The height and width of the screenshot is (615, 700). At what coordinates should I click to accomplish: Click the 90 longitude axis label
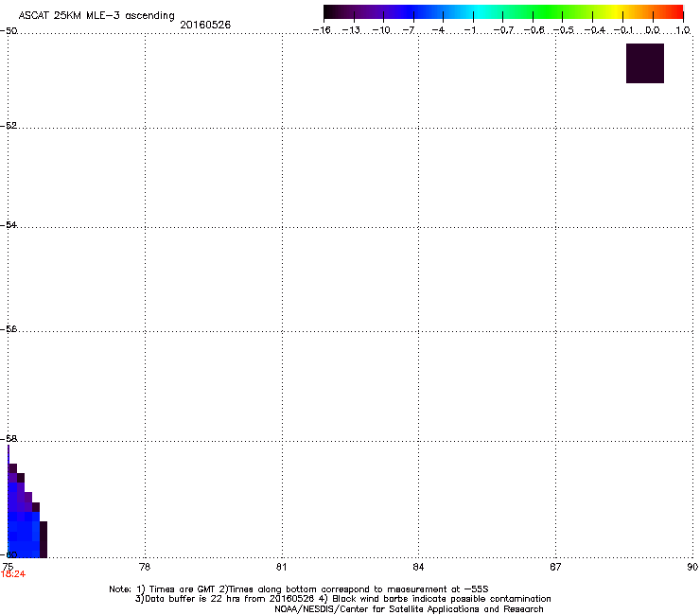(x=692, y=567)
